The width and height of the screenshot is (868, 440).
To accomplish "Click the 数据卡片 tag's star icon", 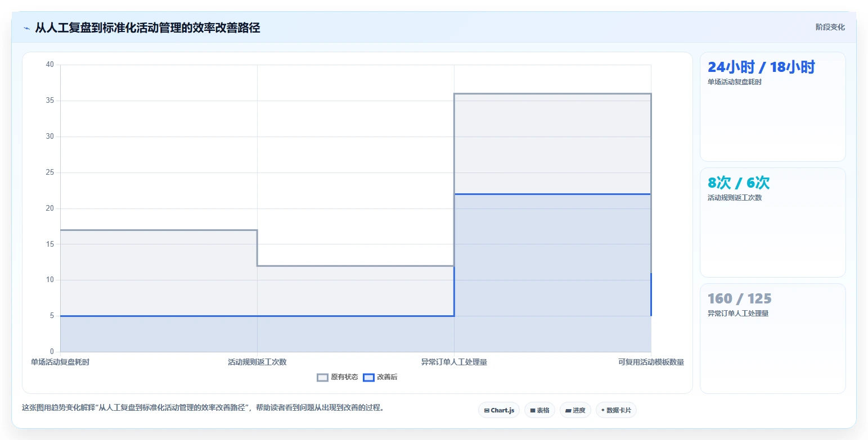I will (x=603, y=410).
